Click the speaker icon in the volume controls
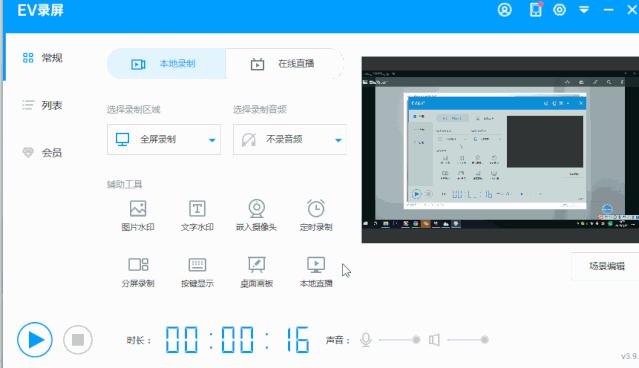 [x=434, y=339]
